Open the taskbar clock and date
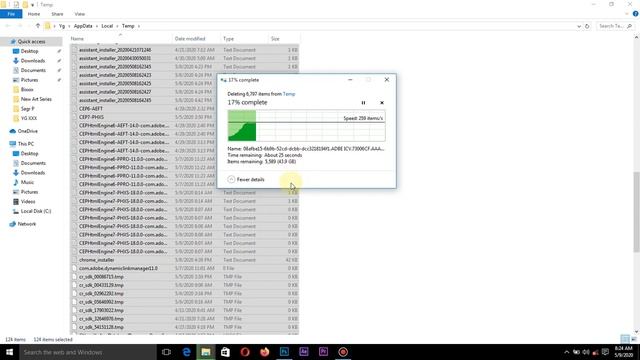This screenshot has height=360, width=640. click(x=623, y=352)
